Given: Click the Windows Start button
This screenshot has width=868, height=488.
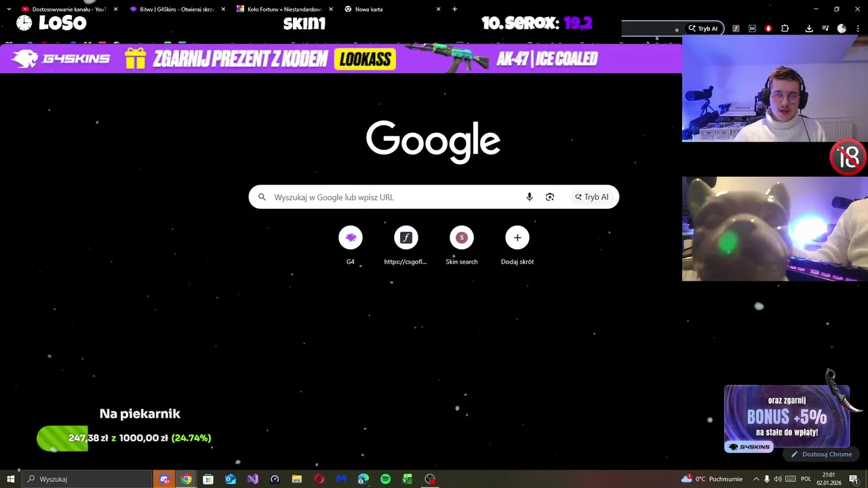Looking at the screenshot, I should coord(11,479).
